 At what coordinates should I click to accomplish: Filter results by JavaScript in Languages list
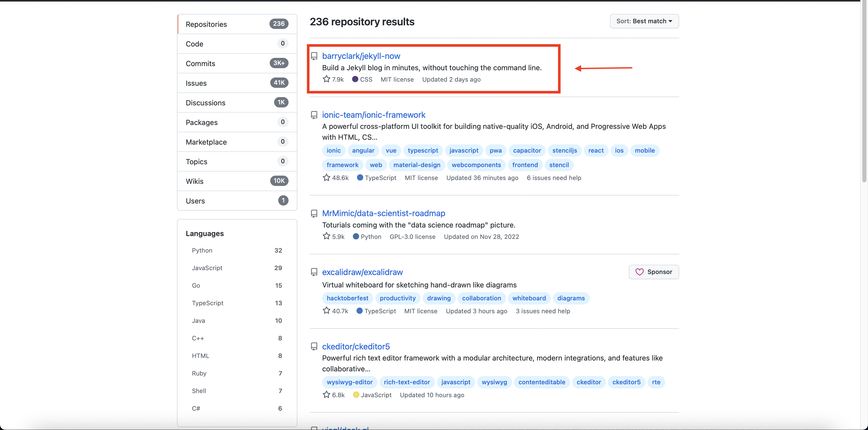(x=237, y=268)
